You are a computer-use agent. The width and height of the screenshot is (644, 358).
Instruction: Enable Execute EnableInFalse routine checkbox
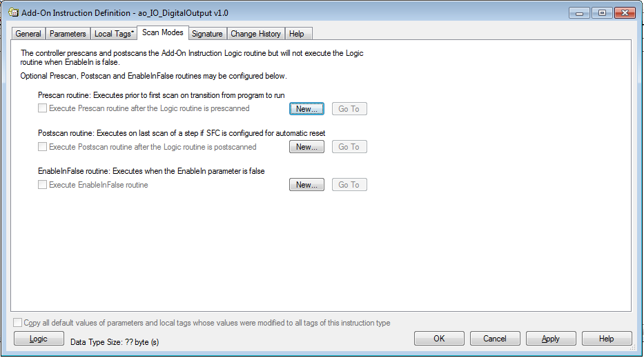click(42, 184)
